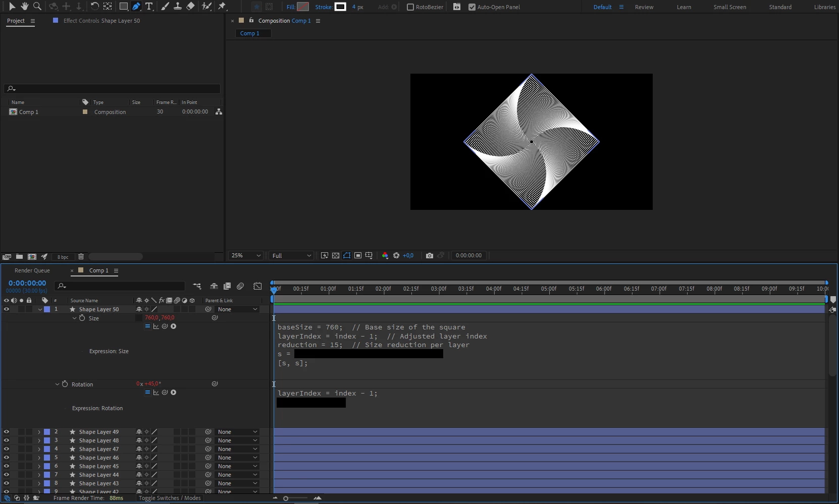Select the Clone Stamp tool
The height and width of the screenshot is (504, 839).
(x=178, y=7)
